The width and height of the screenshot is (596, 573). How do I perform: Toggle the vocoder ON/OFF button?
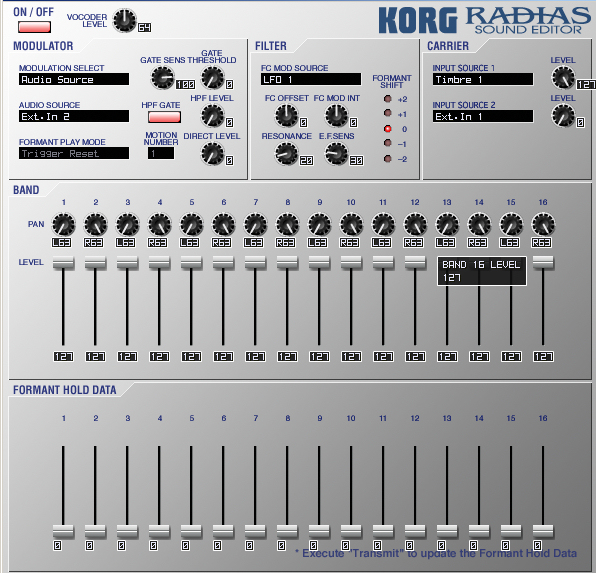34,27
